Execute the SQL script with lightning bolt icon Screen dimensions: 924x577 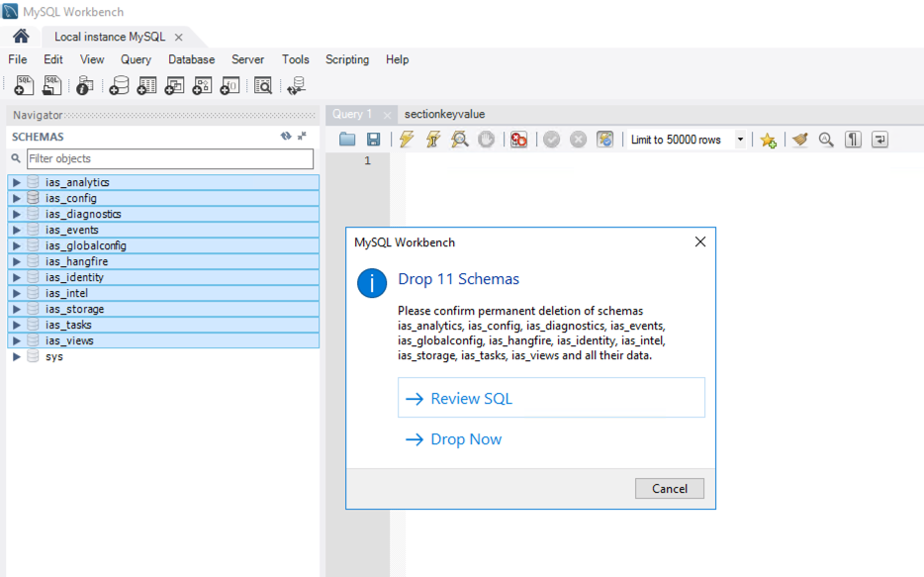[x=406, y=139]
